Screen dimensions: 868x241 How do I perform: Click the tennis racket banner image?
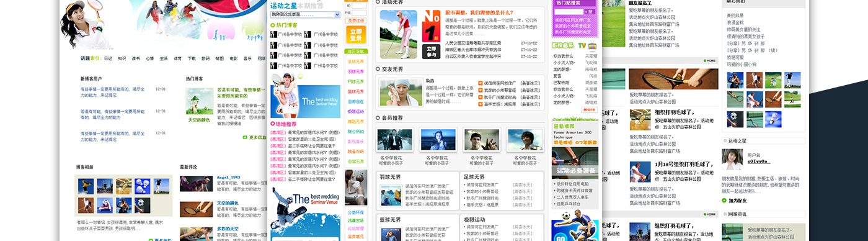673,79
